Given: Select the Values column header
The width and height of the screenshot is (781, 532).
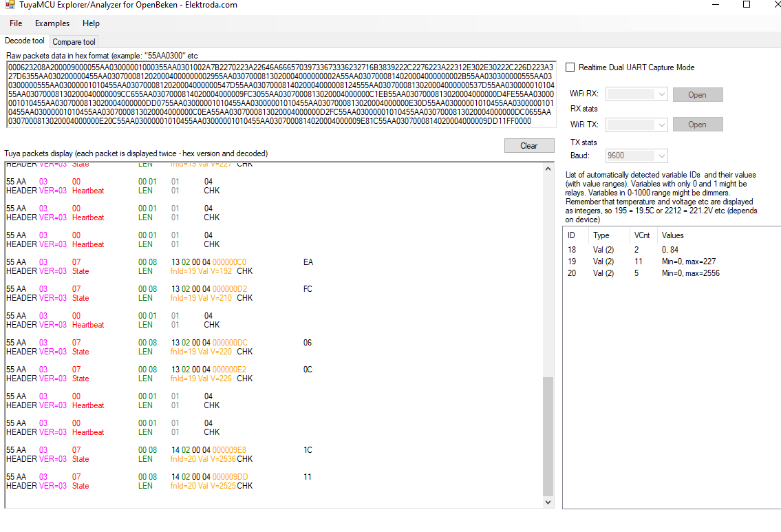Looking at the screenshot, I should (672, 235).
